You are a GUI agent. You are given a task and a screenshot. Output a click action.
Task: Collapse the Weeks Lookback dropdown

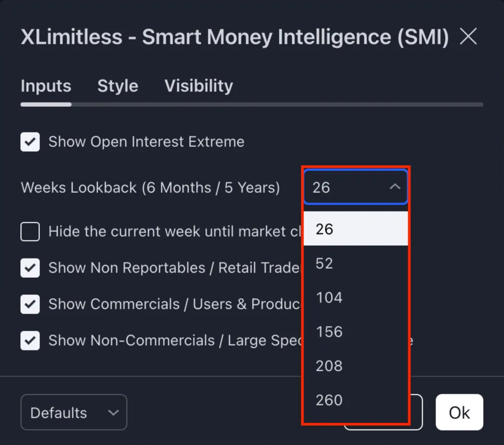coord(355,188)
